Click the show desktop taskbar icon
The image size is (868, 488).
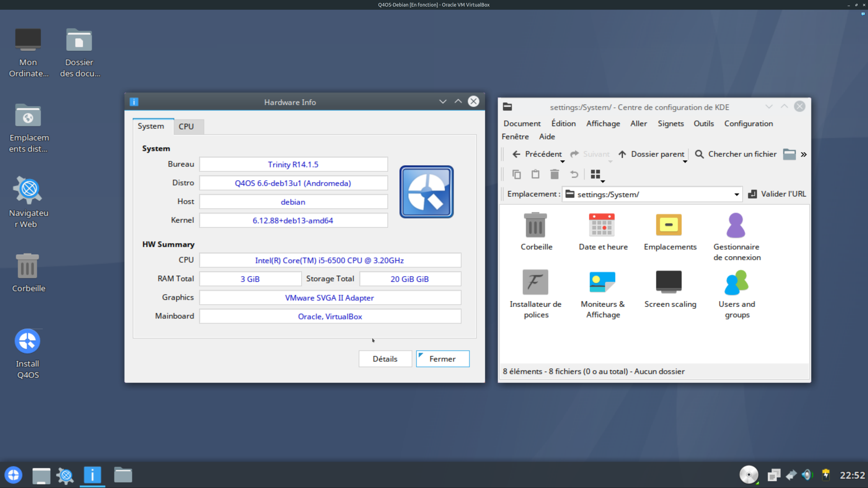click(41, 476)
